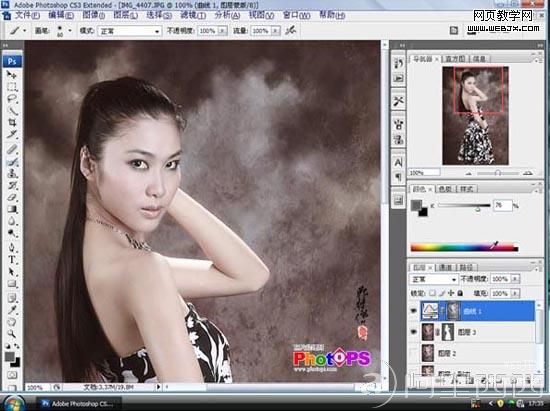The height and width of the screenshot is (411, 550).
Task: Open the 编辑(E) menu
Action: point(61,15)
